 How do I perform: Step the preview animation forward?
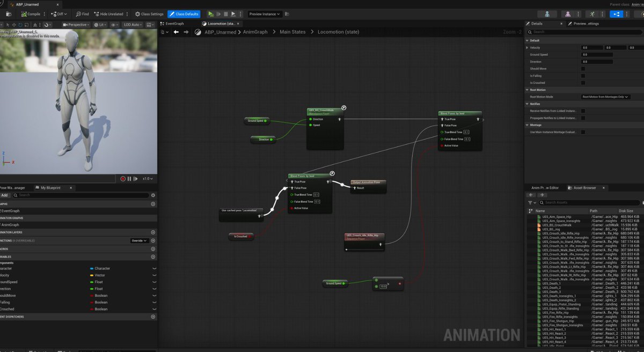click(136, 178)
